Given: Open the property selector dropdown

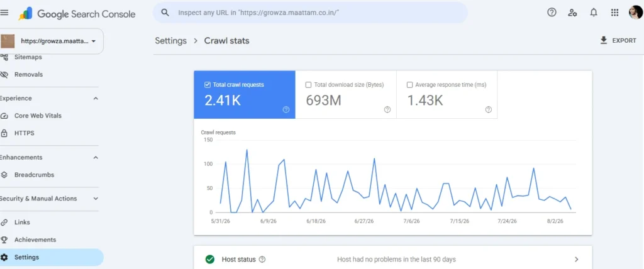Looking at the screenshot, I should point(52,41).
